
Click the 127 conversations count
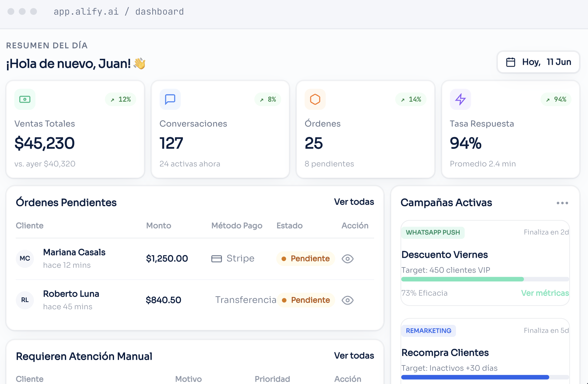(171, 143)
